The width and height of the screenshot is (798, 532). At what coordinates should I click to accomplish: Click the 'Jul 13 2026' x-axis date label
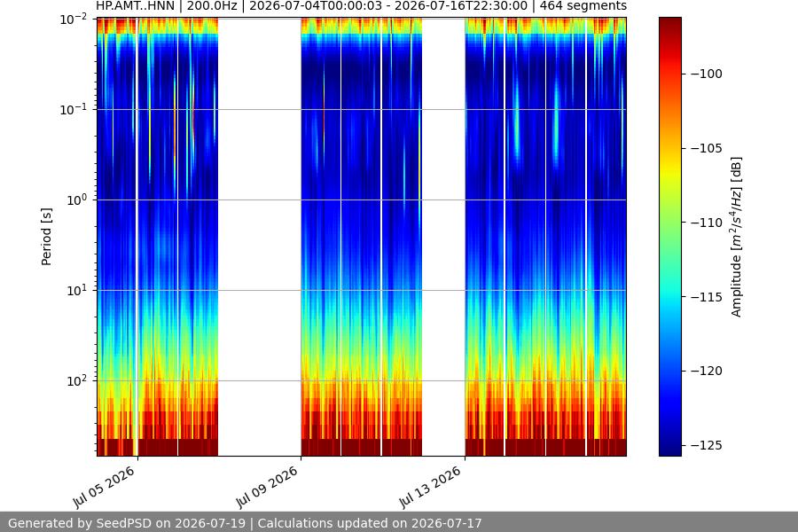pos(430,487)
